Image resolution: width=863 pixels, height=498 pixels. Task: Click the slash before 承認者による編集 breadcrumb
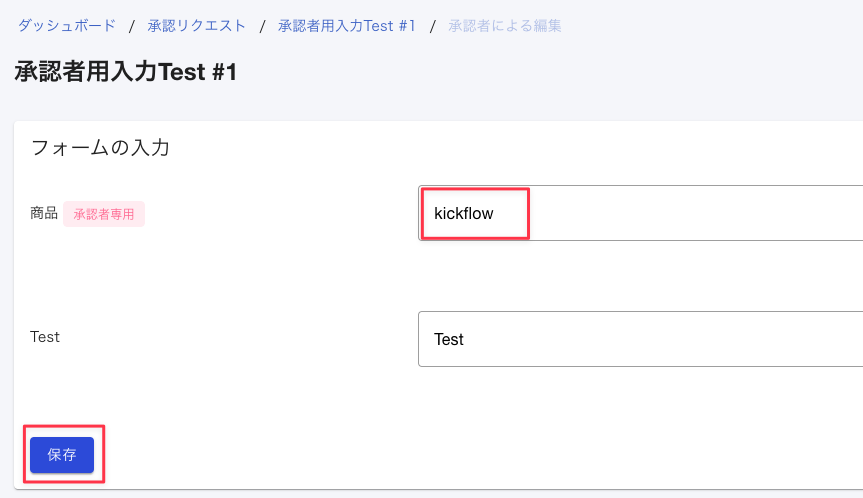(x=432, y=25)
